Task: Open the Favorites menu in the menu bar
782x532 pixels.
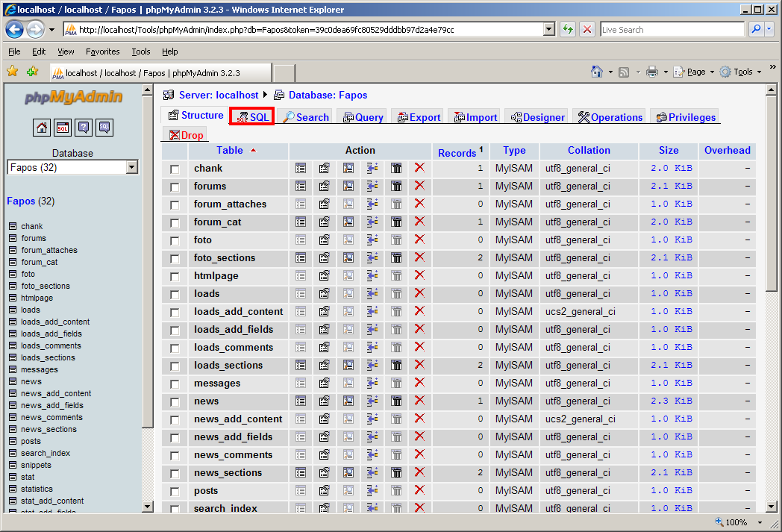Action: 102,51
